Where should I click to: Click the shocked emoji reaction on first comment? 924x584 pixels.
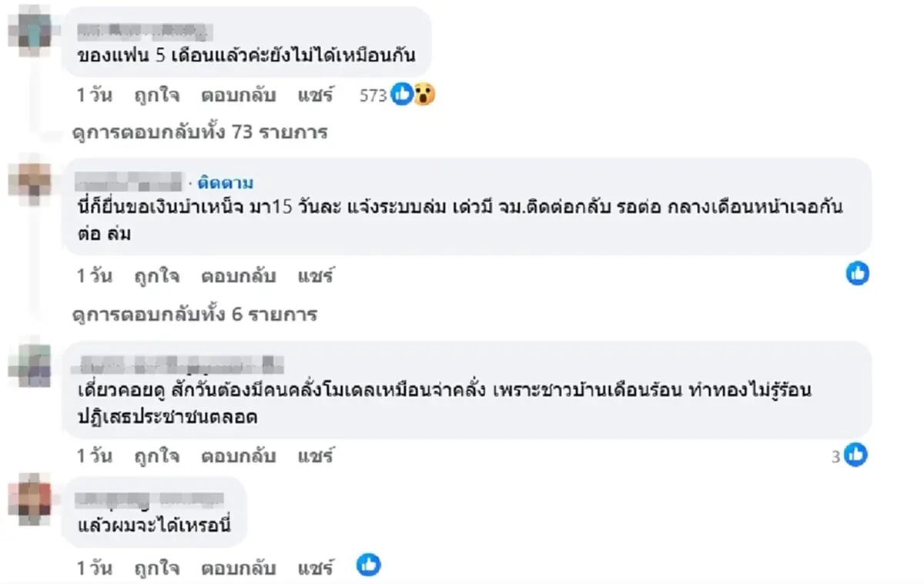(422, 92)
